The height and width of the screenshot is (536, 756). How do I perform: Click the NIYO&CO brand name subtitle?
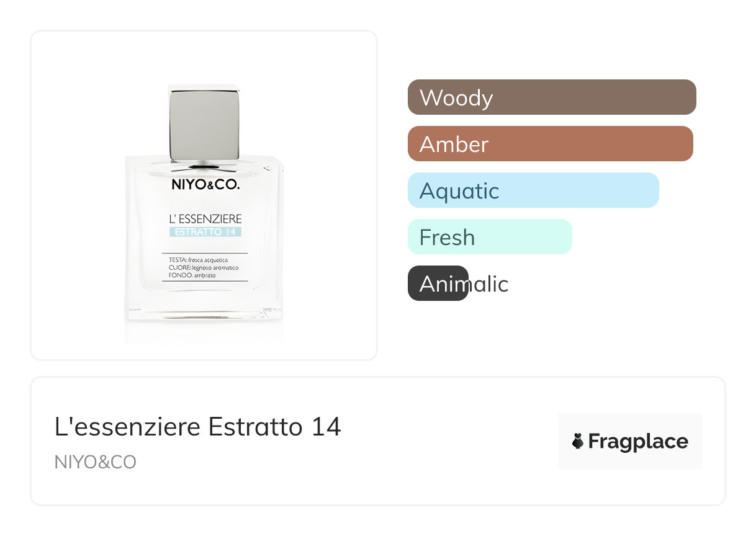[96, 462]
